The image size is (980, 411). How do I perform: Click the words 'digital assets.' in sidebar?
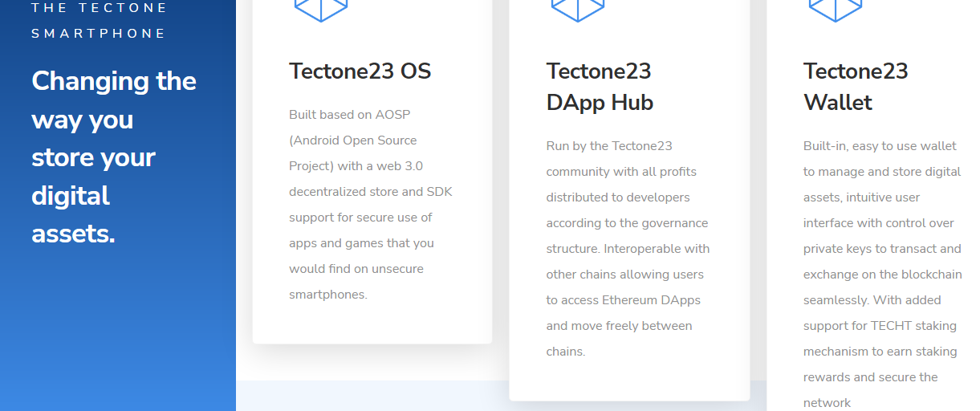(72, 215)
